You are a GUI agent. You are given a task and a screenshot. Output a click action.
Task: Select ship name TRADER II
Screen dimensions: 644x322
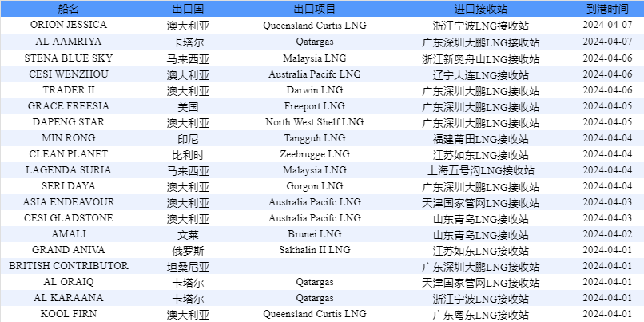click(x=69, y=90)
